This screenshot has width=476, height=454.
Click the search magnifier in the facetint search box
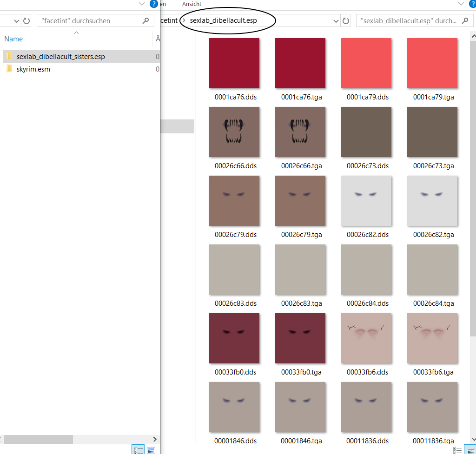tap(145, 20)
